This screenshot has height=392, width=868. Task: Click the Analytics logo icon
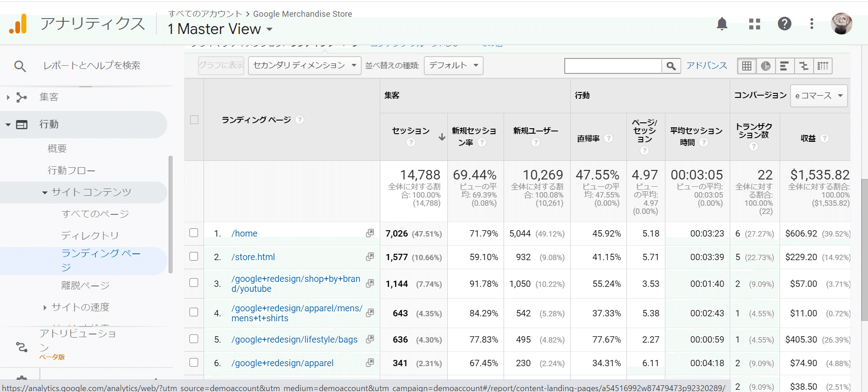coord(18,24)
